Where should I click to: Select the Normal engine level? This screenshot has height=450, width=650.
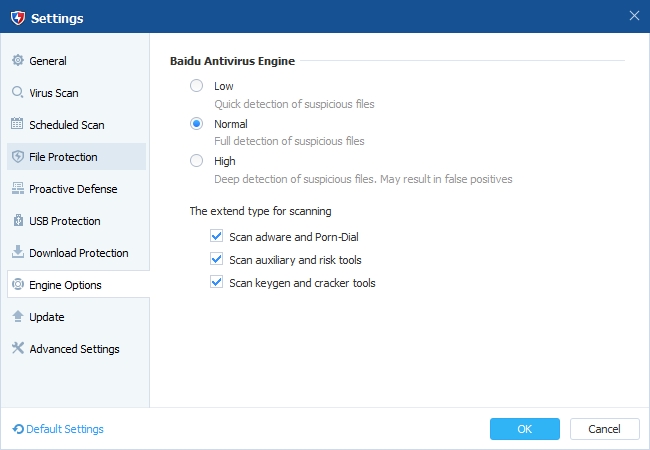click(197, 124)
